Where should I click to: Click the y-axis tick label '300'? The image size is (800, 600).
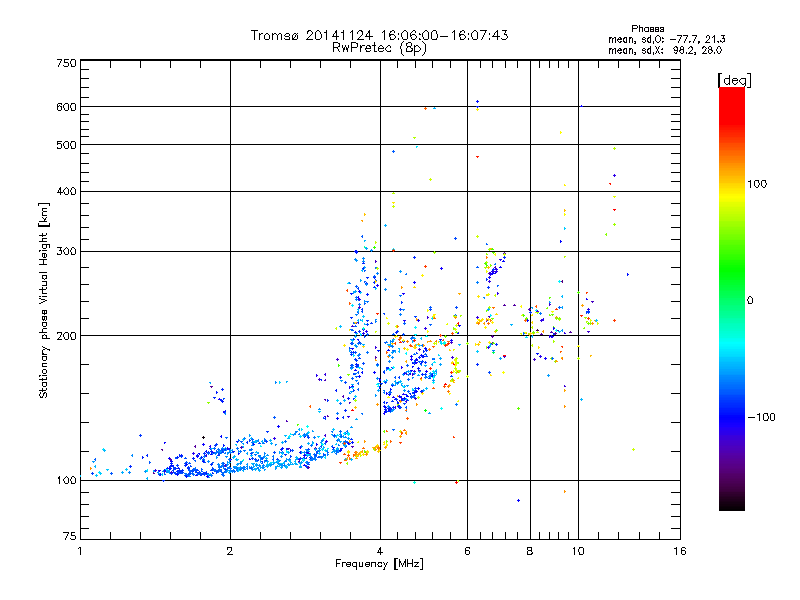click(x=67, y=252)
